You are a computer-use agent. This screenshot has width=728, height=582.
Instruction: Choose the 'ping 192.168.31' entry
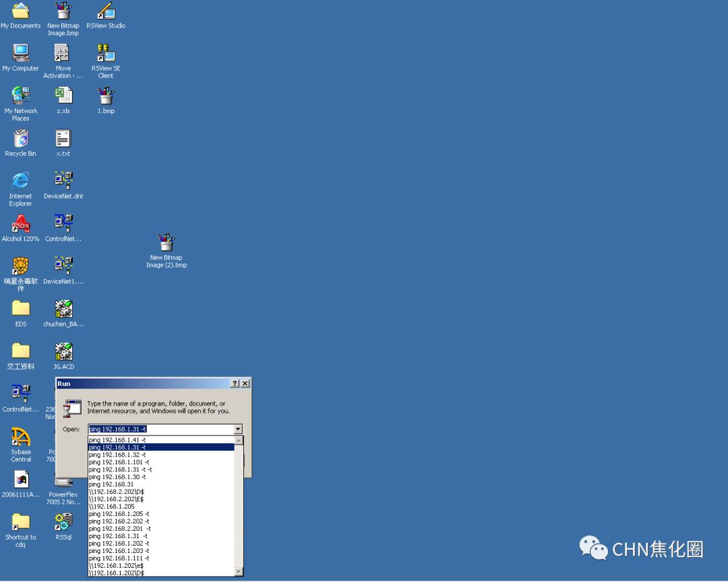tap(161, 484)
